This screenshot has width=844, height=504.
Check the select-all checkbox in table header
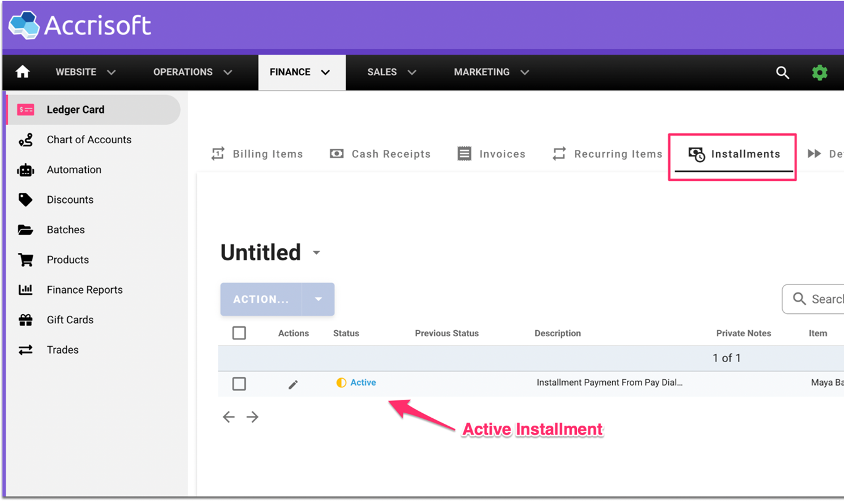[x=239, y=333]
